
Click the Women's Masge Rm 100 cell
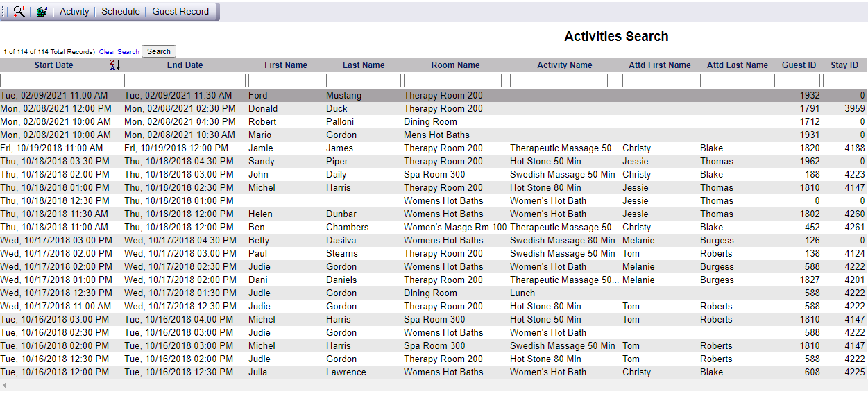pos(455,227)
